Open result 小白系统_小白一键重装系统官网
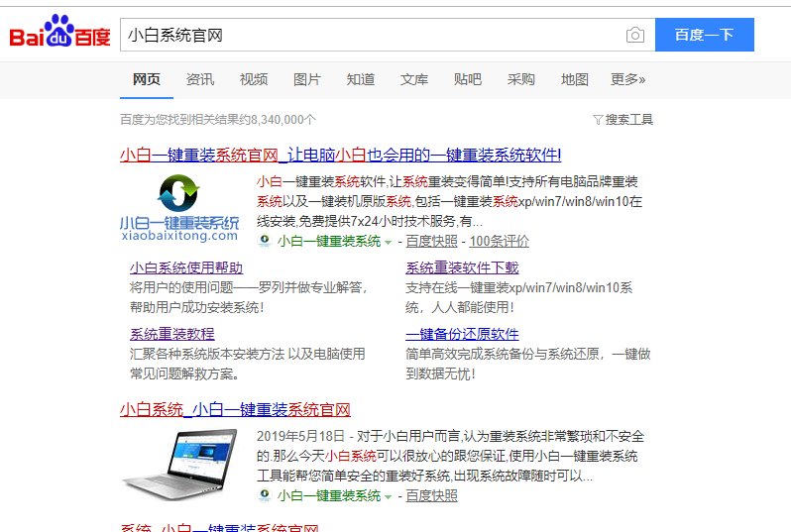The height and width of the screenshot is (532, 791). click(235, 409)
